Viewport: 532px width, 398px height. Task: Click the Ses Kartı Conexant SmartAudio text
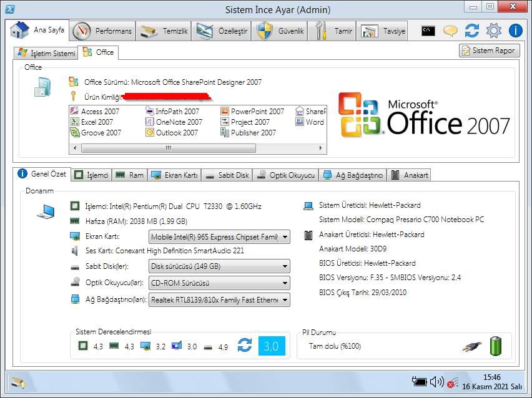(165, 251)
